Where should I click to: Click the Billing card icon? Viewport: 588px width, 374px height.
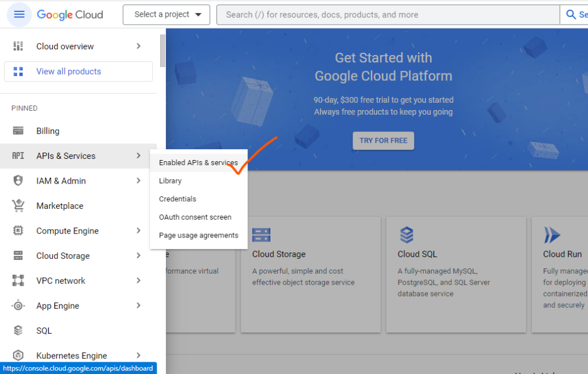(x=18, y=131)
